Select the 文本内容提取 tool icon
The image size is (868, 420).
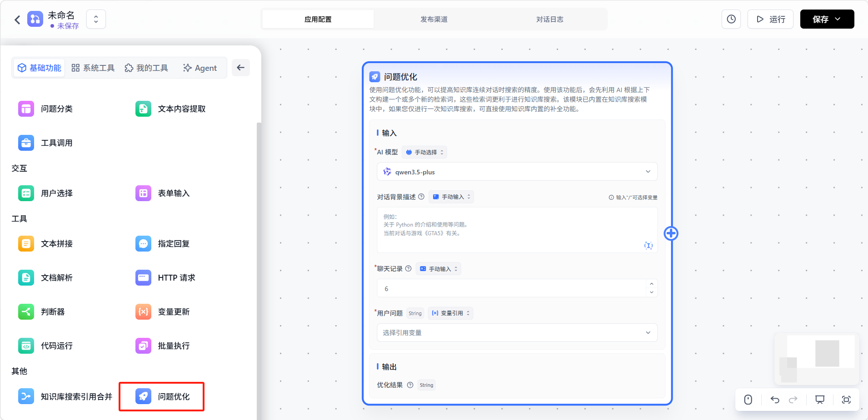(x=143, y=109)
